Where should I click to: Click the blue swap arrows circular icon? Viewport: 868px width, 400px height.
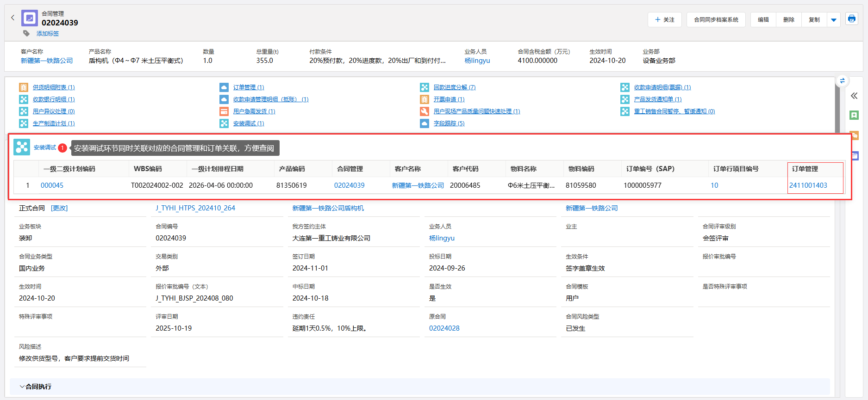842,81
